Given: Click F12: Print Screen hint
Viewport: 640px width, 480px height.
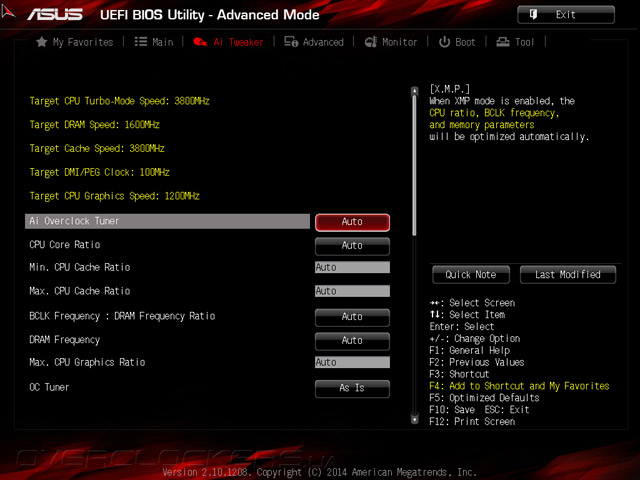Looking at the screenshot, I should (472, 422).
